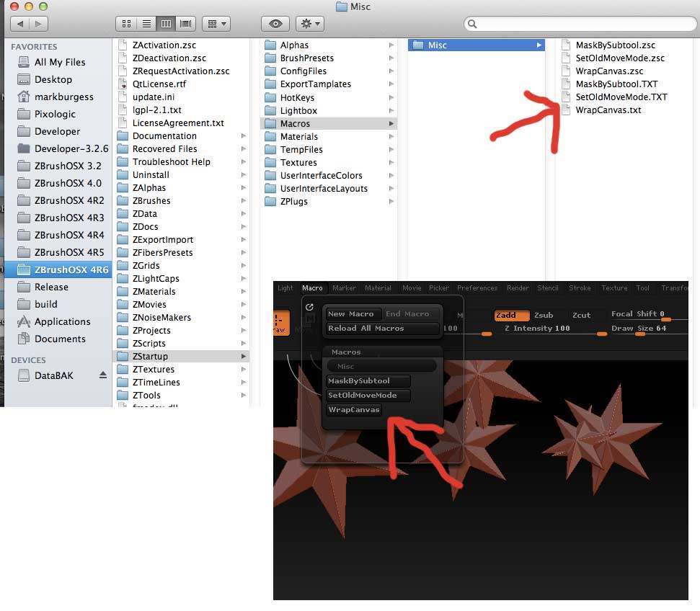Expand the ZScripts folder arrow
Viewport: 700px width, 611px height.
[243, 343]
